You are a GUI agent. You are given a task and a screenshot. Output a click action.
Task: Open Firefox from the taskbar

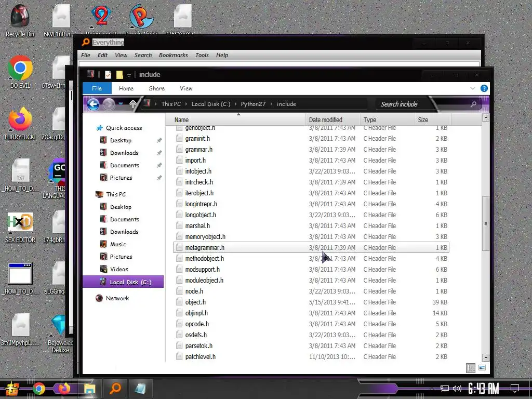tap(64, 389)
